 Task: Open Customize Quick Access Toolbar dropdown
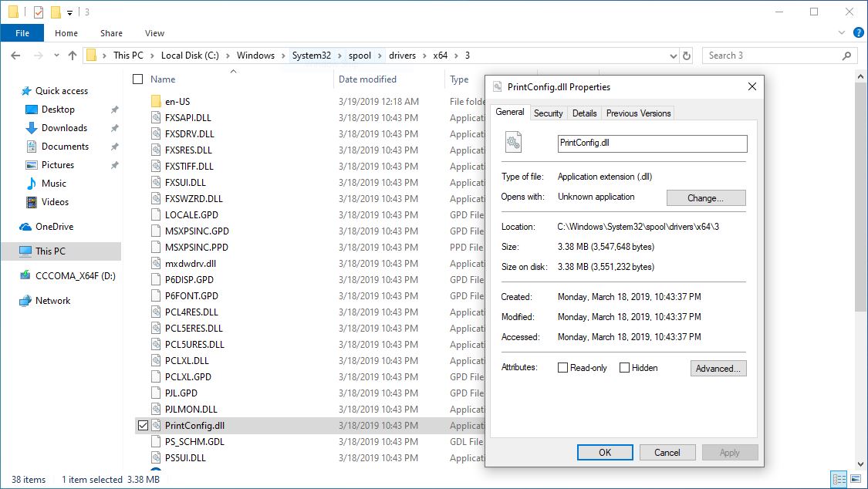(69, 12)
